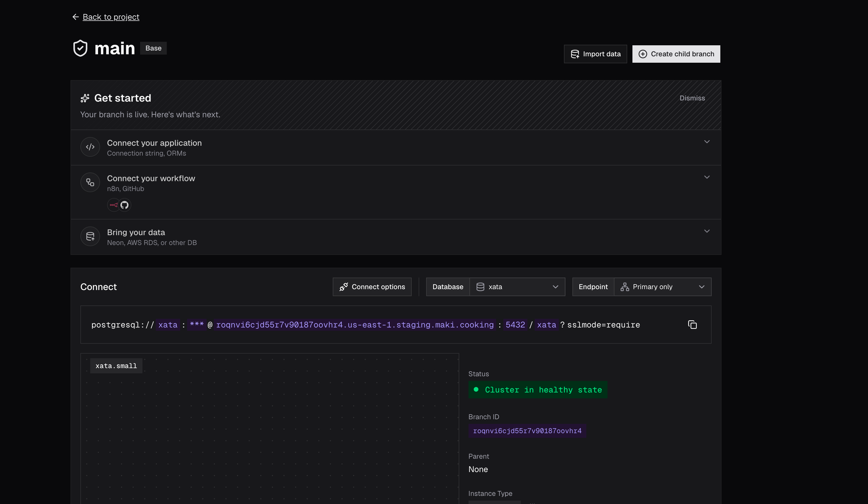Click the n8n logo icon
Viewport: 868px width, 504px height.
tap(113, 205)
